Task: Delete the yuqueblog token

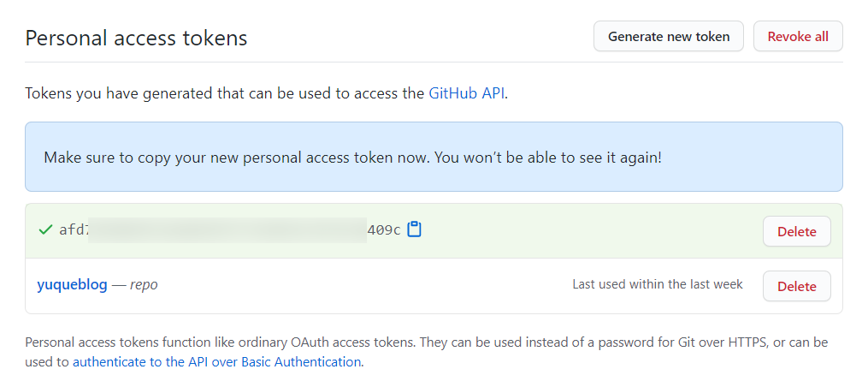Action: pyautogui.click(x=796, y=286)
